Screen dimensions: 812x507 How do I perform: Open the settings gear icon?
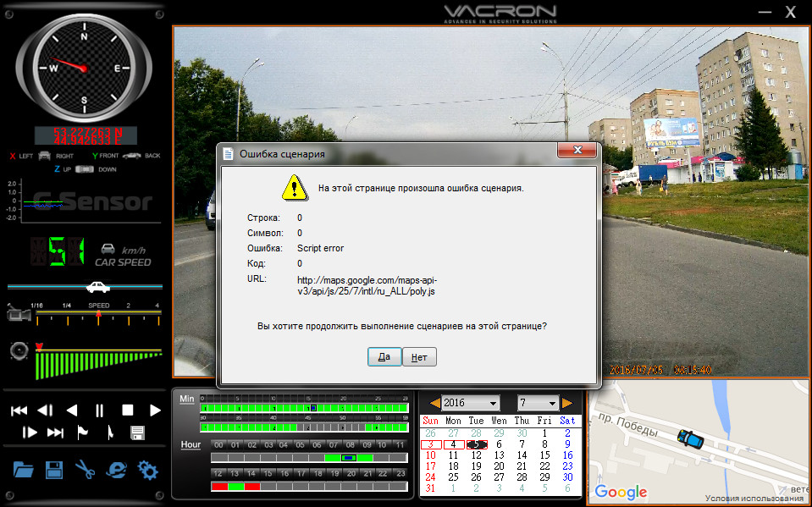[x=148, y=470]
